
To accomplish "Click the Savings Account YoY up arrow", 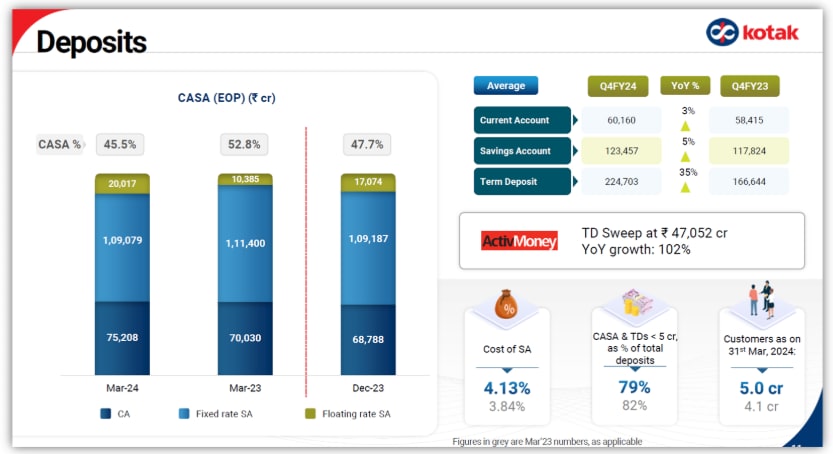I will (x=686, y=156).
